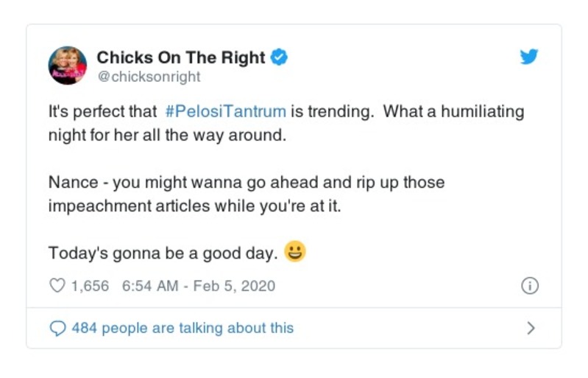Click the reply speech bubble icon
The image size is (588, 378).
point(57,329)
